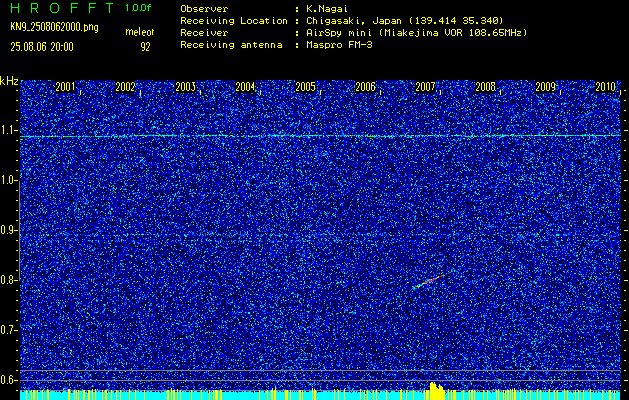Viewport: 629px width, 400px height.
Task: Click the 1.1 kHz axis label
Action: pos(8,130)
